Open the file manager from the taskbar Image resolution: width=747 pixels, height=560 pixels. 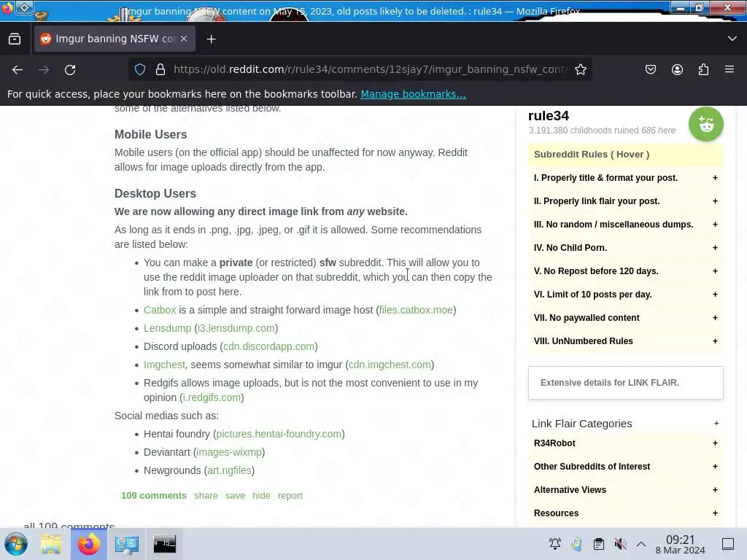click(x=51, y=544)
